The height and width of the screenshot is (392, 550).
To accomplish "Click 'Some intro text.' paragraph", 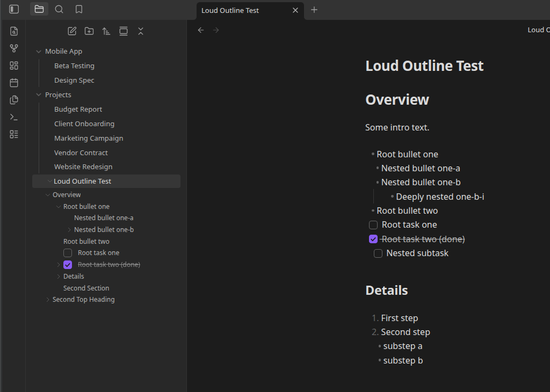I will (397, 127).
